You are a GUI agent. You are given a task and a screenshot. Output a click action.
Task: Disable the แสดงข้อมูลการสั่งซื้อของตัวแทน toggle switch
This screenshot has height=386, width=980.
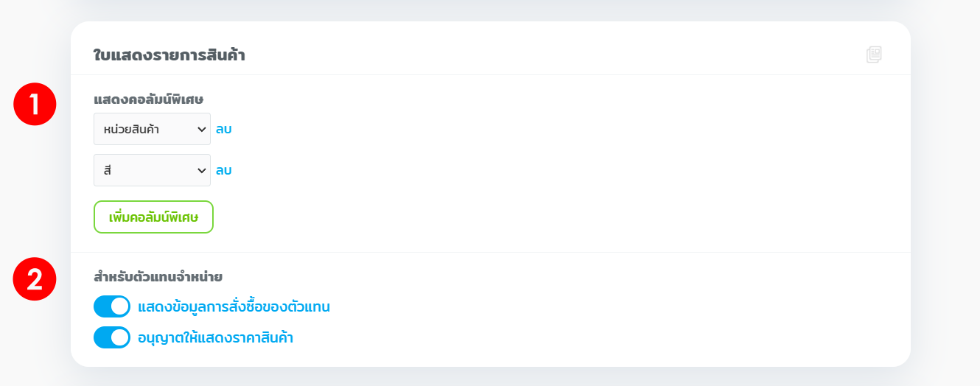[x=112, y=306]
